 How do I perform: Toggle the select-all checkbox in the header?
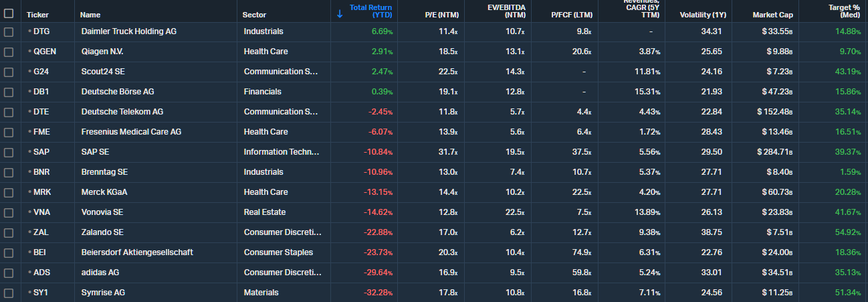[9, 13]
